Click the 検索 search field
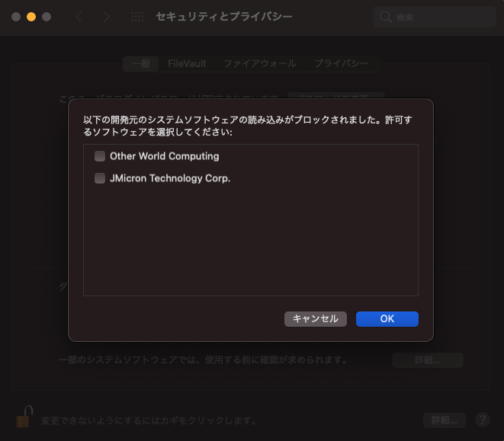Image resolution: width=504 pixels, height=441 pixels. point(435,17)
